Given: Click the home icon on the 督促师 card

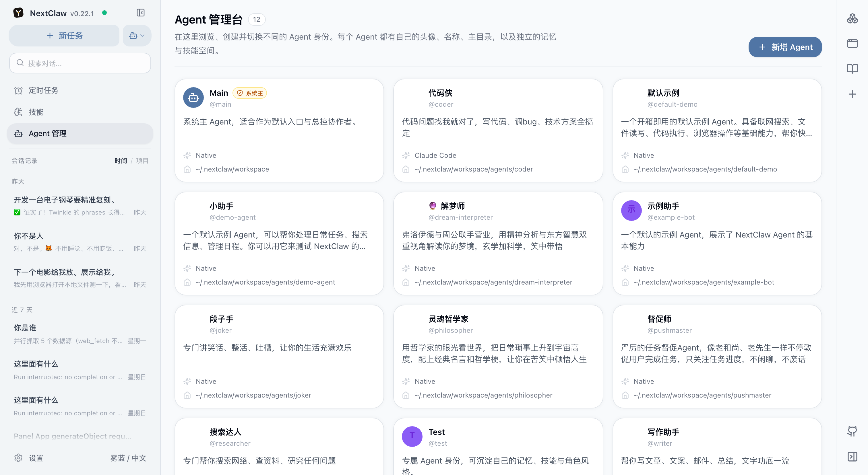Looking at the screenshot, I should tap(625, 395).
